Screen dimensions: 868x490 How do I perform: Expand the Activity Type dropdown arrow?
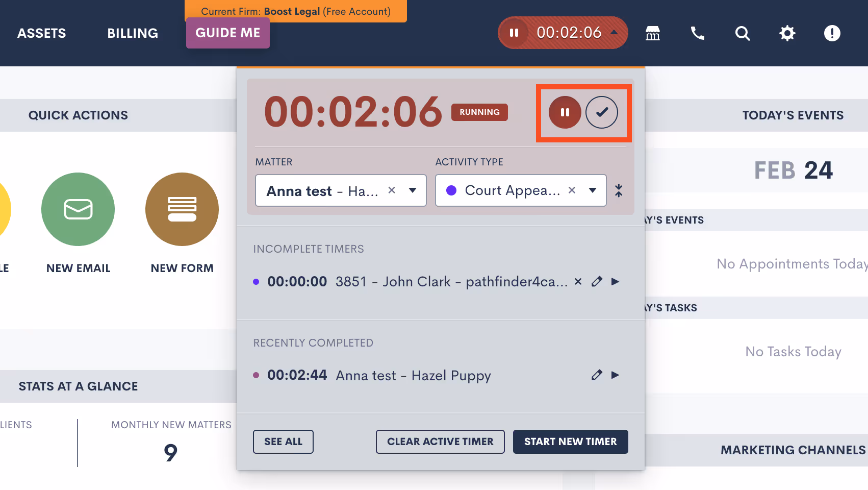pyautogui.click(x=593, y=190)
